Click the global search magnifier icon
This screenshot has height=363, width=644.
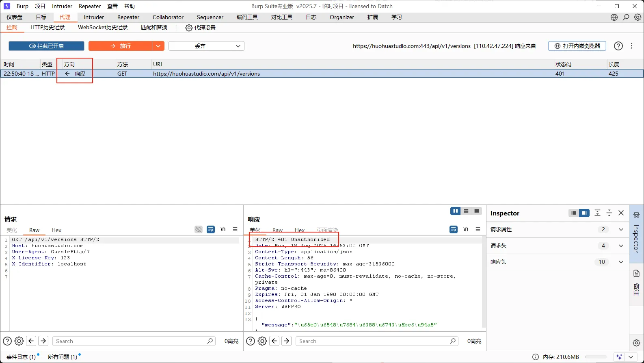(x=626, y=17)
